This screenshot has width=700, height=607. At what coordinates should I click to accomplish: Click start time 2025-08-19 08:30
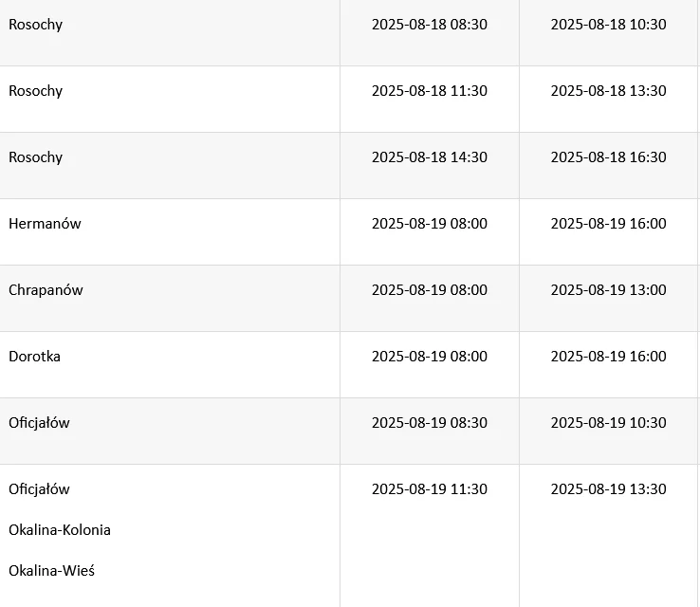[429, 423]
